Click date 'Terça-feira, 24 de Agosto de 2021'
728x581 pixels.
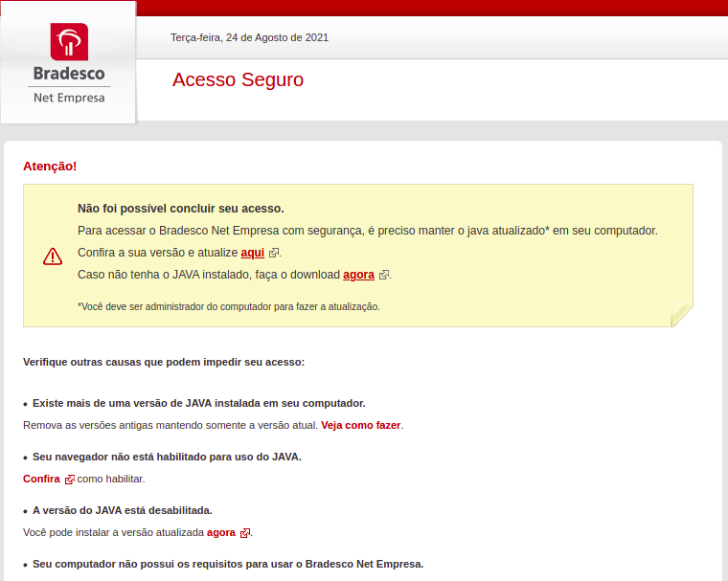click(249, 37)
